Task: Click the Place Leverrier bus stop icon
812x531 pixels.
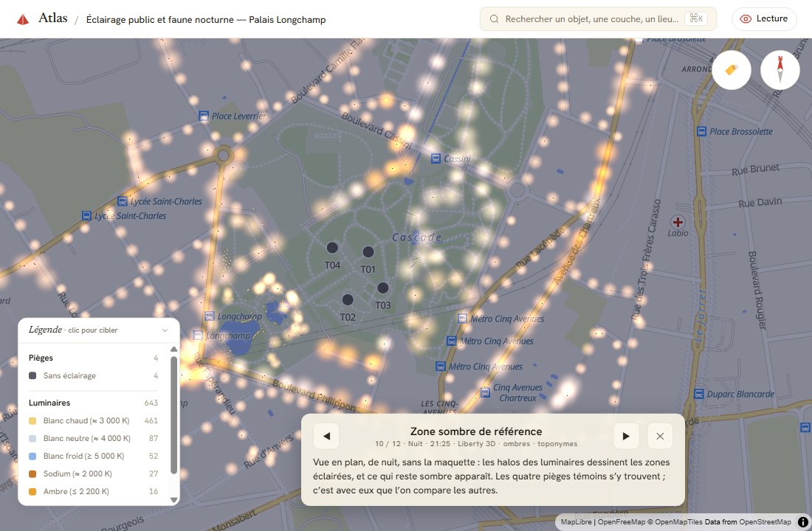Action: (x=204, y=116)
